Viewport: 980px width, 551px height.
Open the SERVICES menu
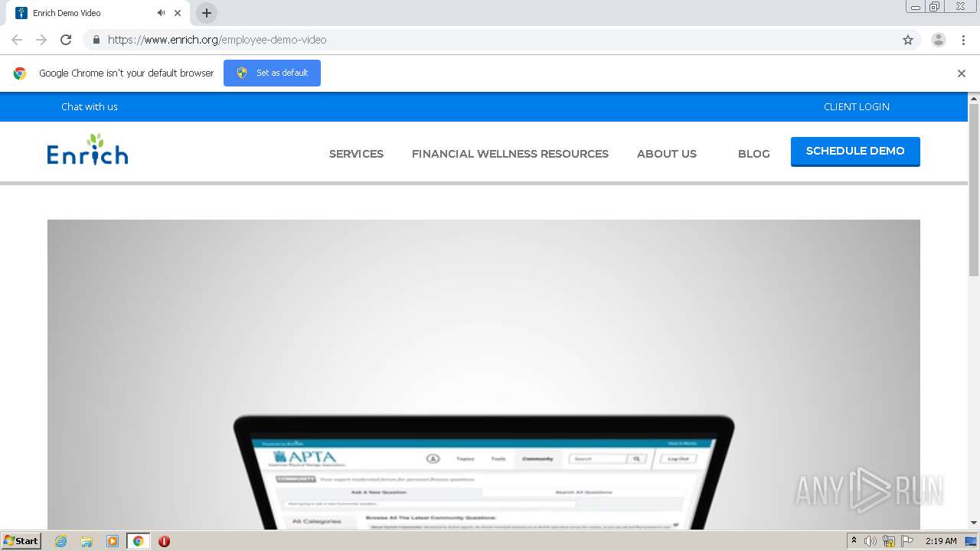[x=356, y=154]
